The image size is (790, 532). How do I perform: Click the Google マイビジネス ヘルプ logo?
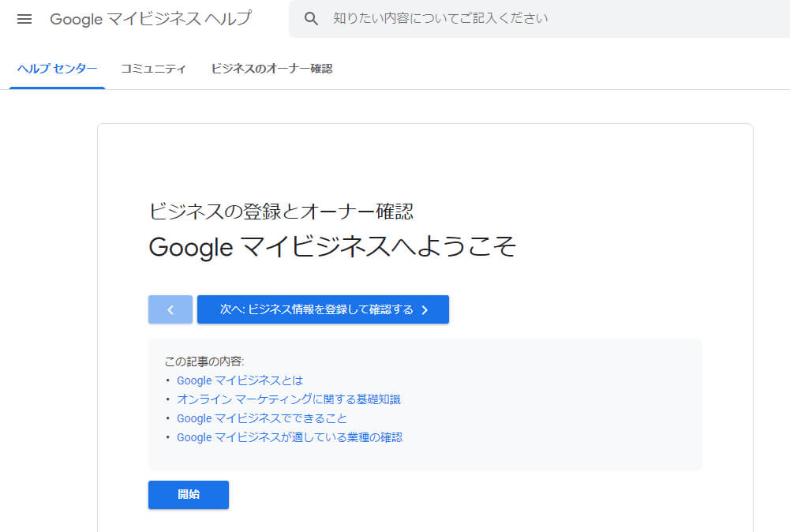click(150, 18)
